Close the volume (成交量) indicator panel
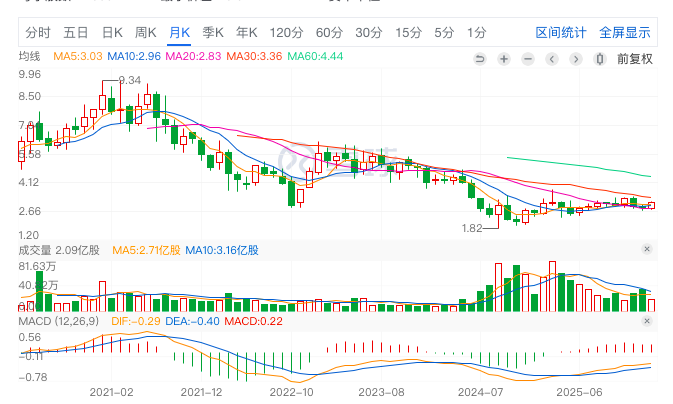This screenshot has width=673, height=404. 646,248
